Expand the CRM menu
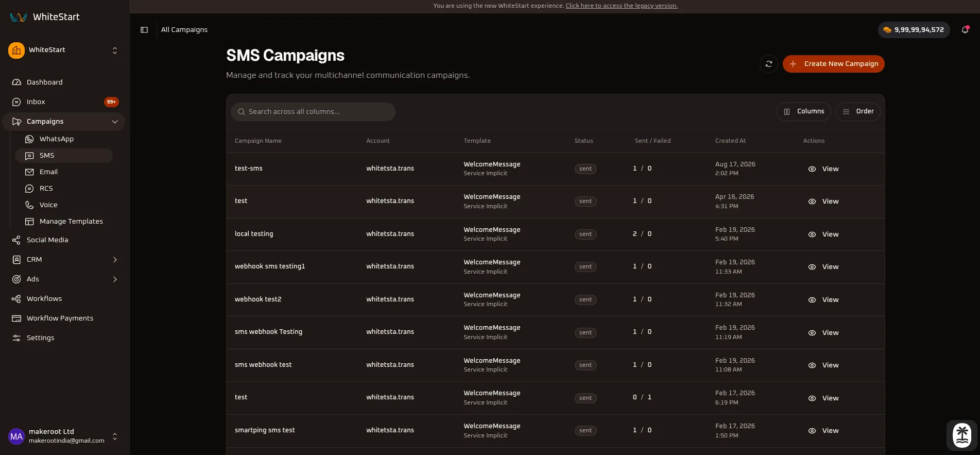This screenshot has height=455, width=980. (x=64, y=260)
